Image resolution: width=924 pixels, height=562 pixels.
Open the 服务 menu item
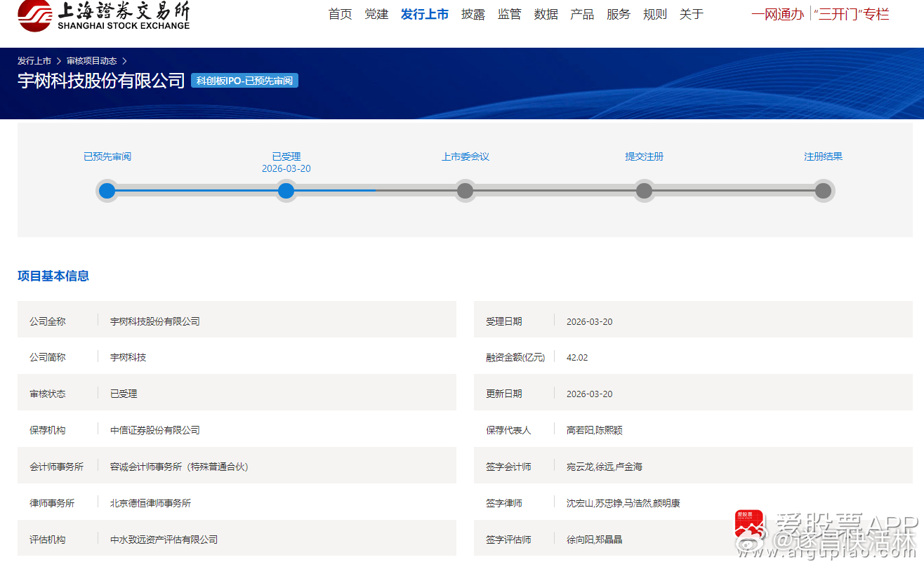619,14
